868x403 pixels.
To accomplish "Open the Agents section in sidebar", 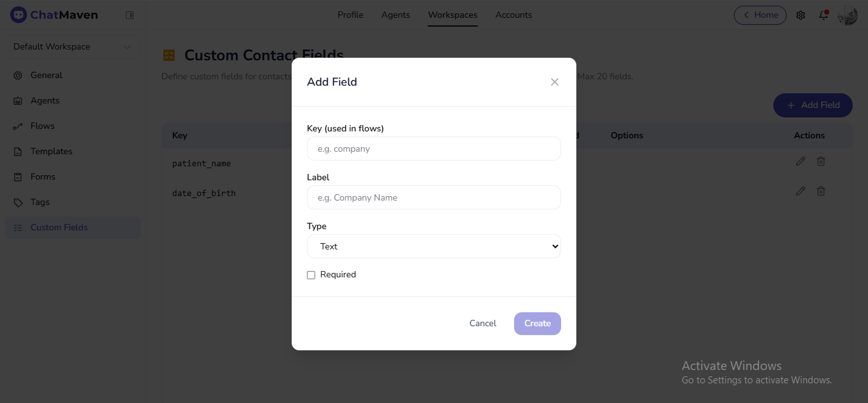I will 44,100.
